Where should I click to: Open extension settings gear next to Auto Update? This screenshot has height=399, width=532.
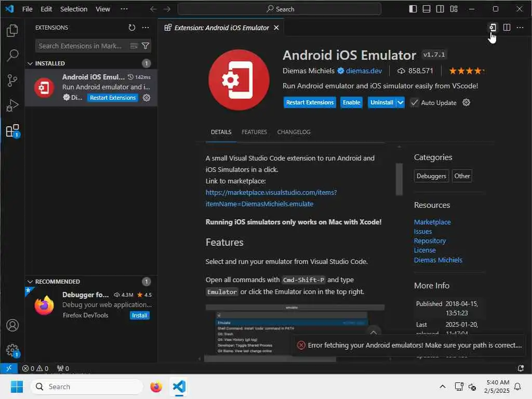click(x=467, y=102)
